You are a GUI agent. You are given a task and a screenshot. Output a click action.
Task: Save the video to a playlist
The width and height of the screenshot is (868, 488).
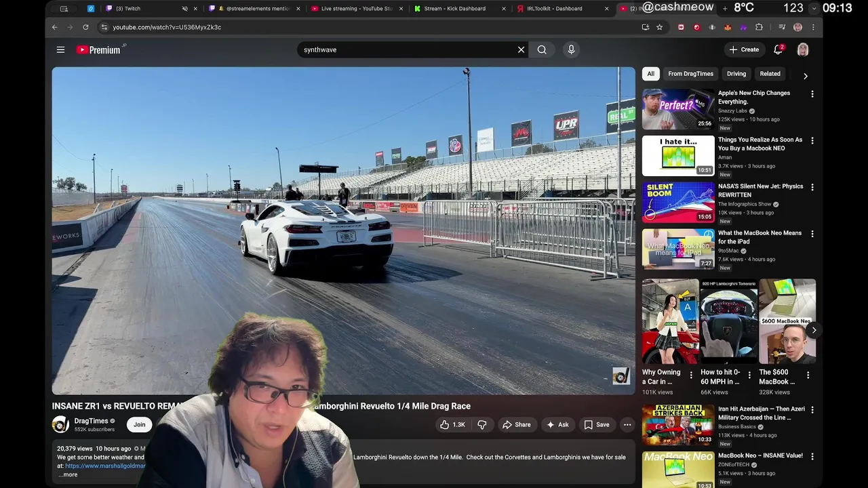tap(597, 425)
